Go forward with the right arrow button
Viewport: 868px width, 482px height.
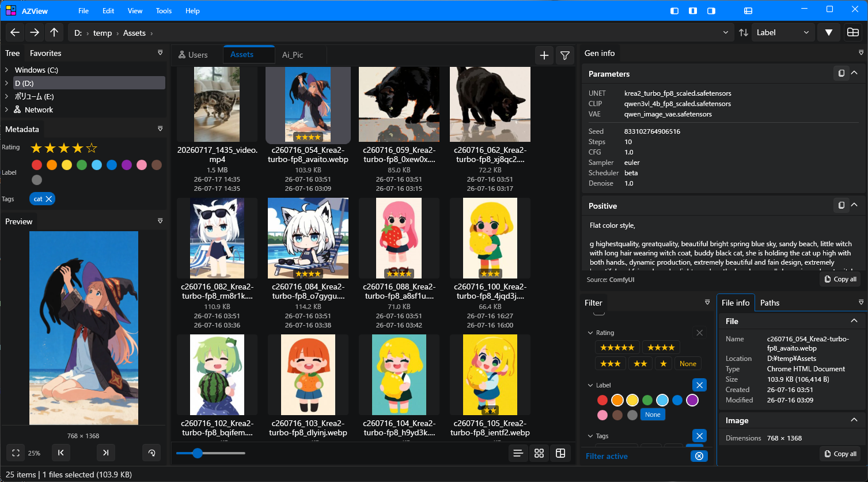pos(35,33)
